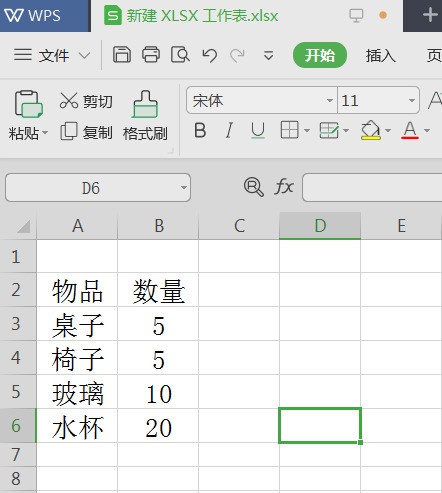Switch to the 开始 tab

point(320,55)
